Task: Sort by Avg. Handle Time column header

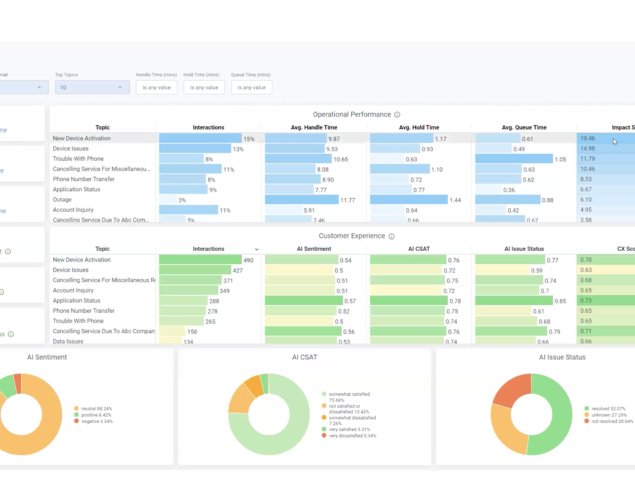Action: coord(315,128)
